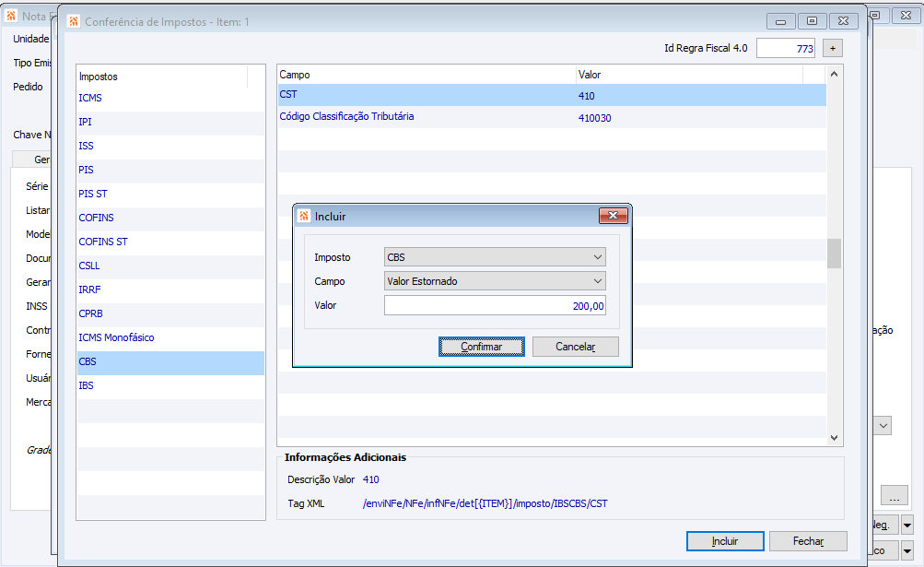Open the Imposto dropdown showing CBS

495,256
